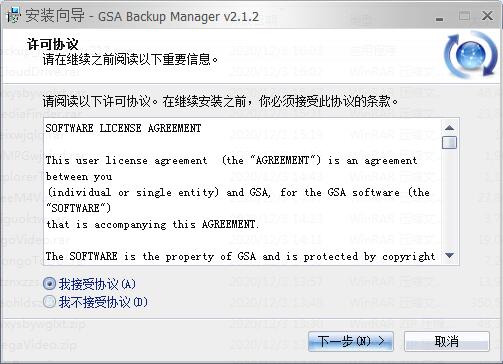Select the 我接受协议(A) accept radio button
503x364 pixels.
pos(49,284)
